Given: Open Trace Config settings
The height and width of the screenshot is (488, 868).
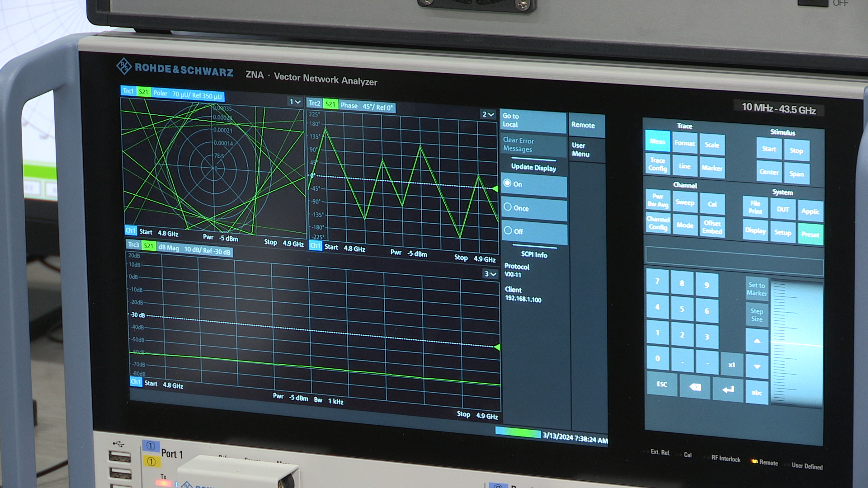Looking at the screenshot, I should pos(657,164).
